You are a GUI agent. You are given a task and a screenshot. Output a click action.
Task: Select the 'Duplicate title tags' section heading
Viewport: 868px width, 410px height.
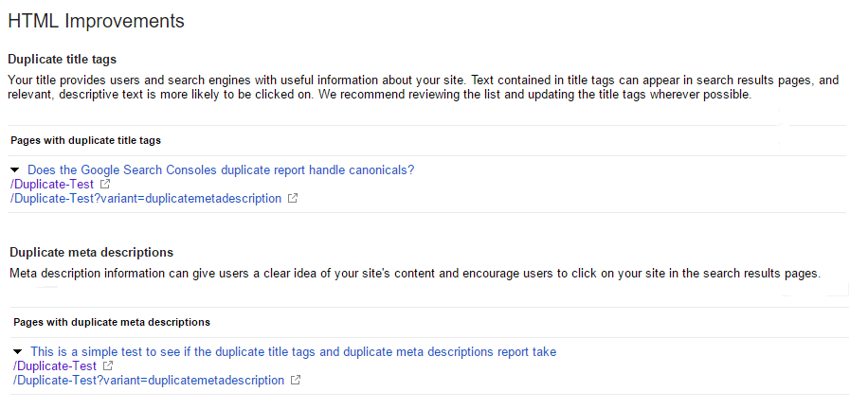pyautogui.click(x=62, y=60)
